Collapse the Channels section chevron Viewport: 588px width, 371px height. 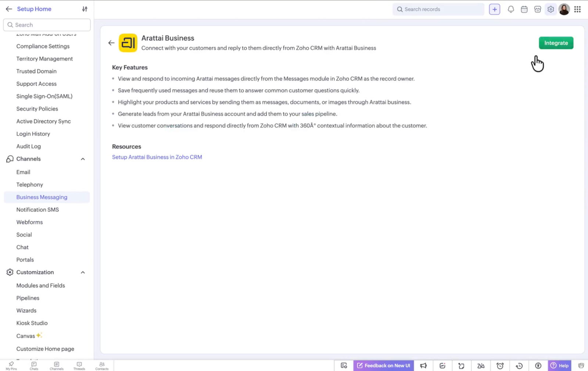(x=83, y=159)
